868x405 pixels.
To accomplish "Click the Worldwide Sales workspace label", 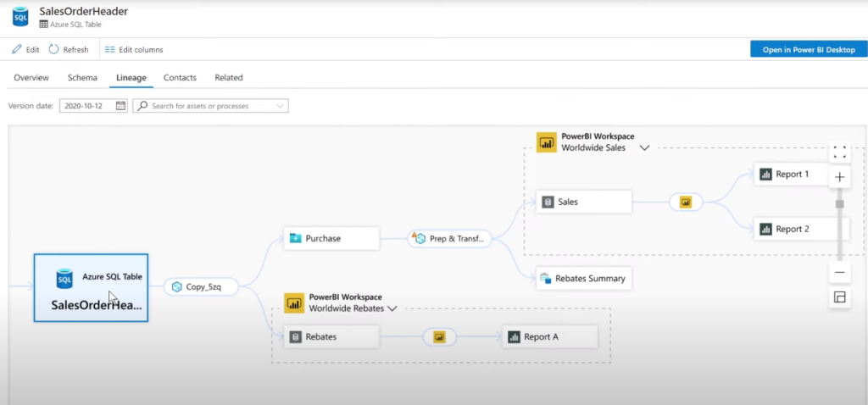I will 593,147.
